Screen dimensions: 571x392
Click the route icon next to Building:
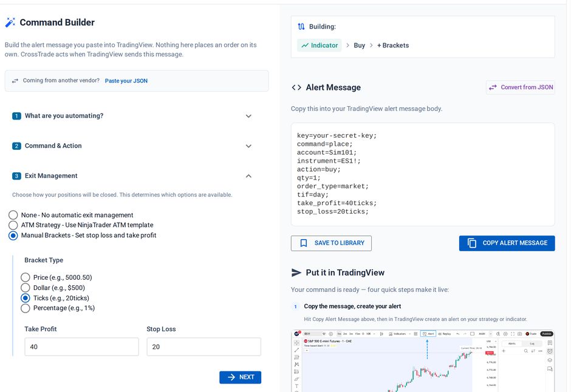pyautogui.click(x=301, y=27)
